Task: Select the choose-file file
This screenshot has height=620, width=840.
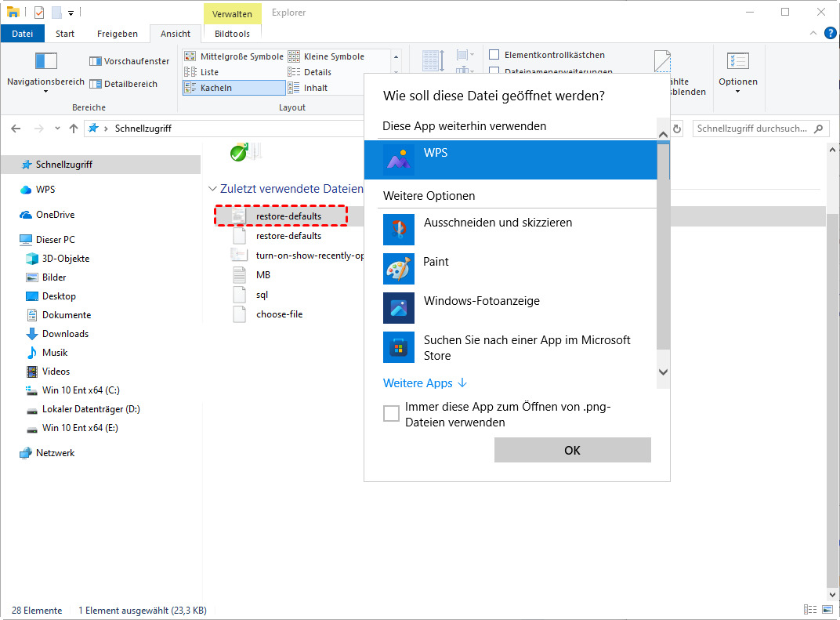Action: click(268, 314)
